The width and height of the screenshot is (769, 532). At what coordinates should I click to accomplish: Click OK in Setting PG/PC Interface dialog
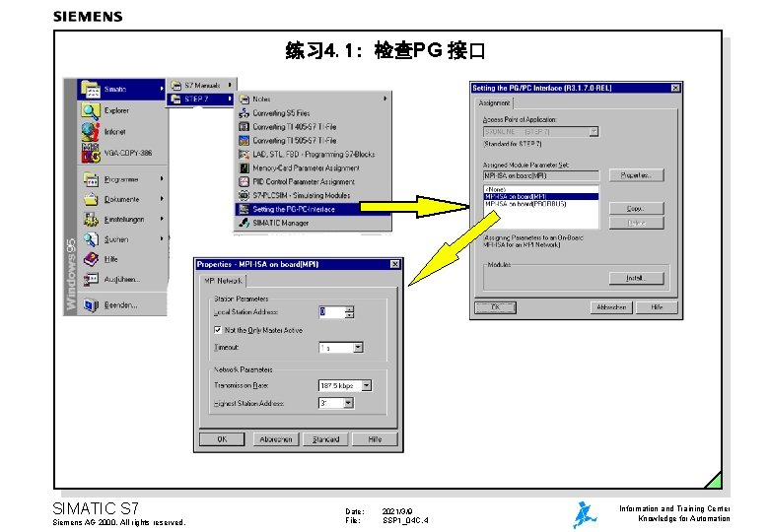click(495, 307)
